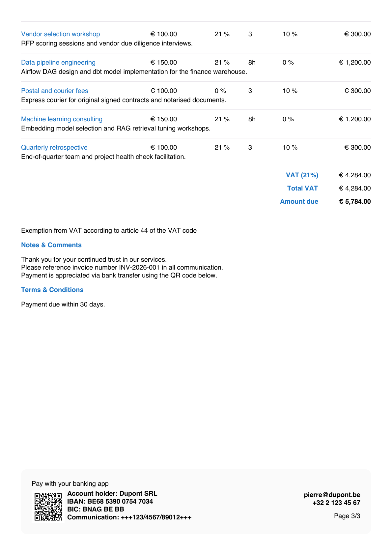Select the Postal and courier fees link
Screen dimensions: 392x555
[x=55, y=91]
